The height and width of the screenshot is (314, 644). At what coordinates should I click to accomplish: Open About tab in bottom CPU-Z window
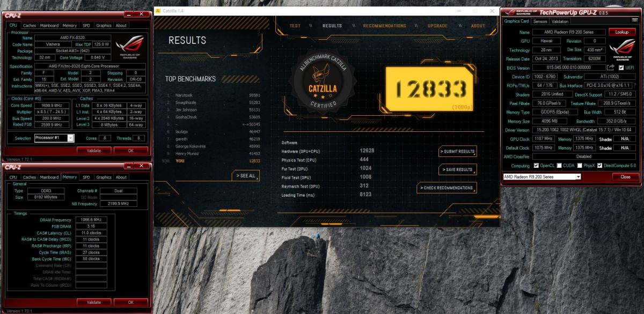click(121, 177)
